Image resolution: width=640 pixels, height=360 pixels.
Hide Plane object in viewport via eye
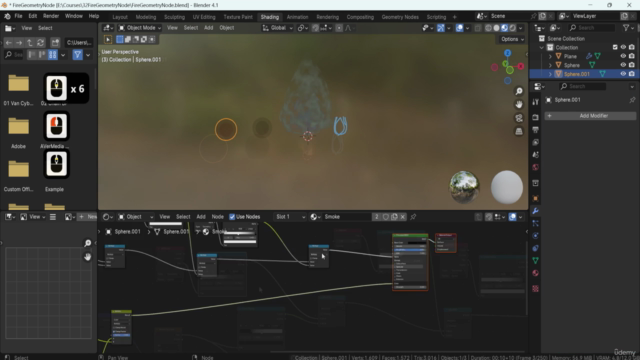pyautogui.click(x=623, y=56)
